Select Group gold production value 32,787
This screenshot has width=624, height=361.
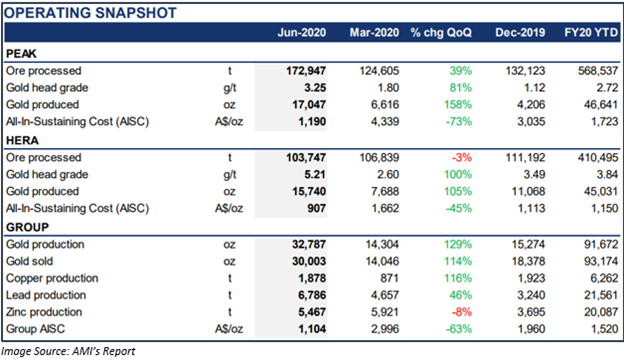309,244
